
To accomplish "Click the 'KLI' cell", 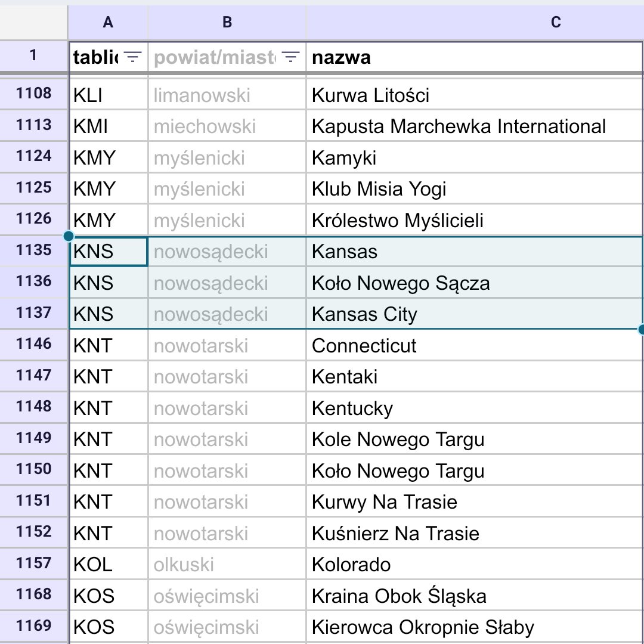I will pos(109,95).
